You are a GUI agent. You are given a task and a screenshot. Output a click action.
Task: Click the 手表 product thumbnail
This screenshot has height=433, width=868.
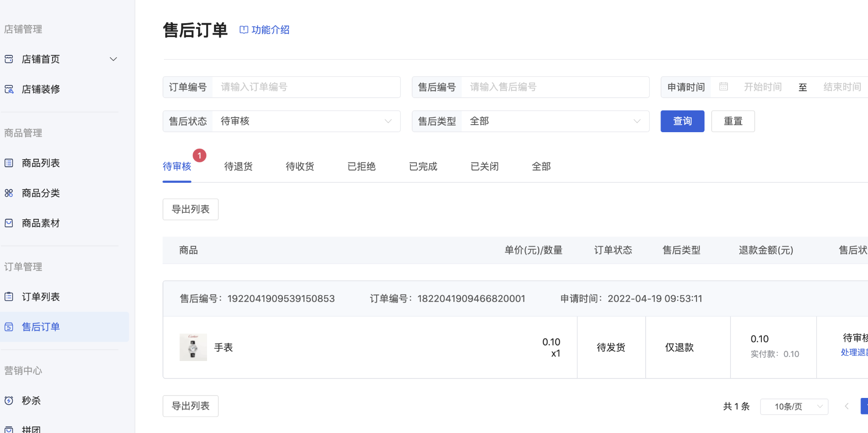tap(193, 347)
